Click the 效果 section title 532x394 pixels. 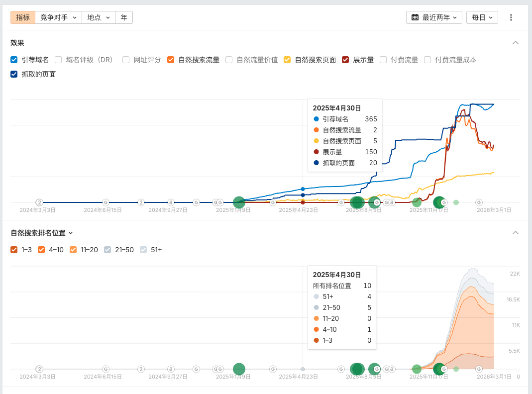17,43
